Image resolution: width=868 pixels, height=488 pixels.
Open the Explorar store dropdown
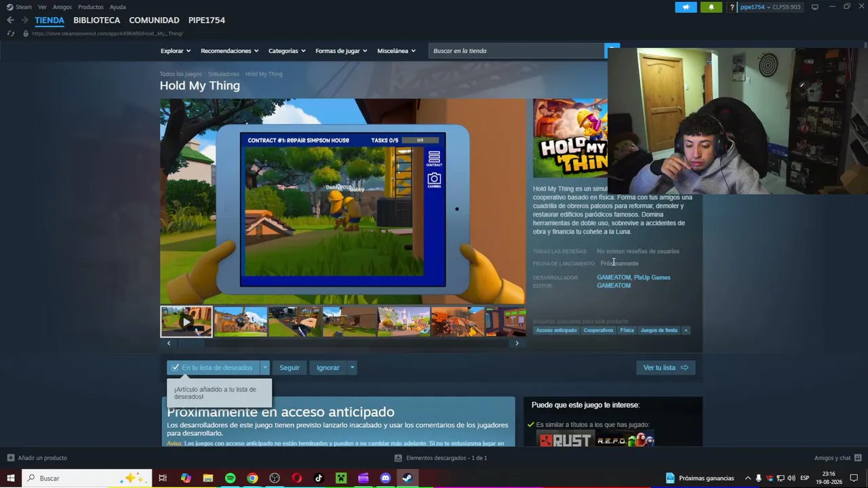click(x=176, y=51)
